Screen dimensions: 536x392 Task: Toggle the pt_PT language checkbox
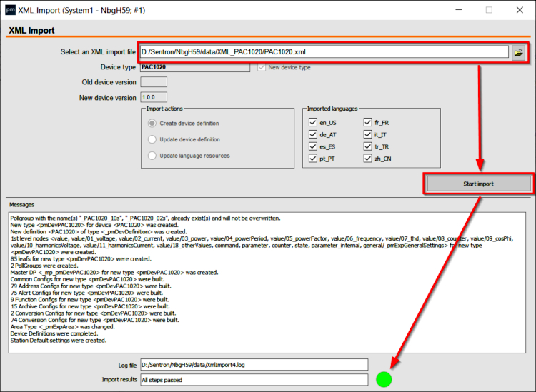313,158
